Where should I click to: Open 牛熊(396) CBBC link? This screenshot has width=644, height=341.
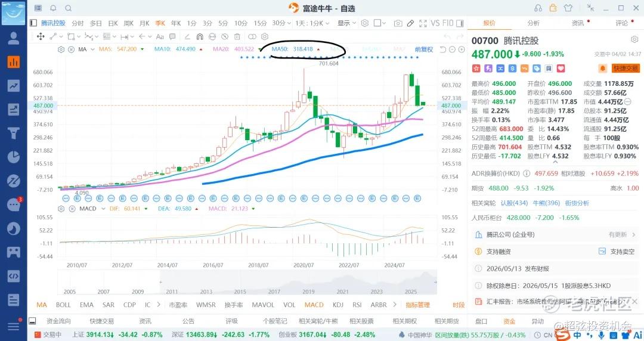546,203
